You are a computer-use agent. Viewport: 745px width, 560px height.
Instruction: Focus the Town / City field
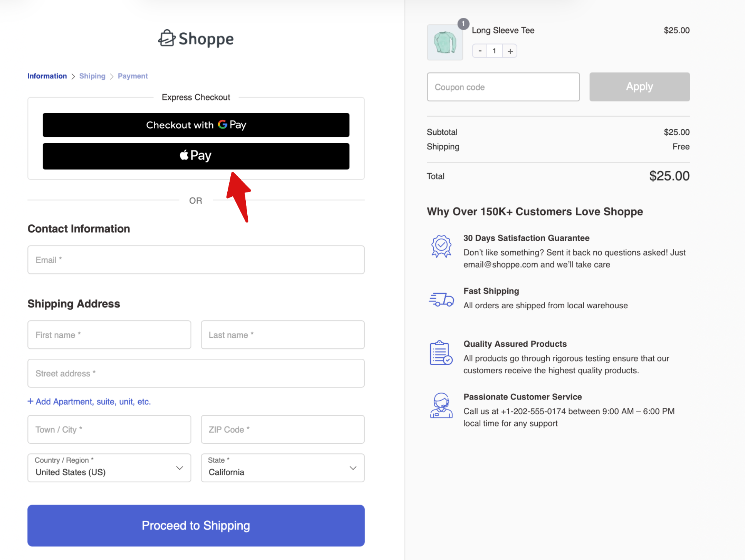point(109,429)
